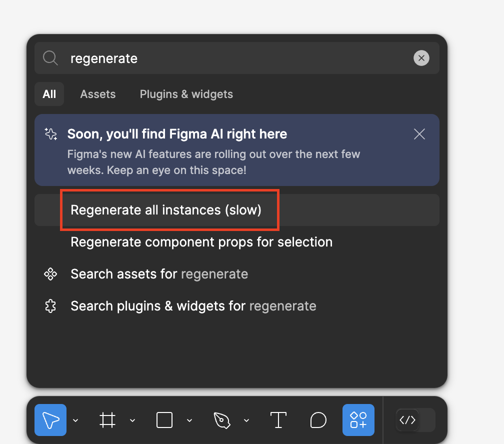504x444 pixels.
Task: Select the Rectangle shape tool
Action: pos(164,420)
